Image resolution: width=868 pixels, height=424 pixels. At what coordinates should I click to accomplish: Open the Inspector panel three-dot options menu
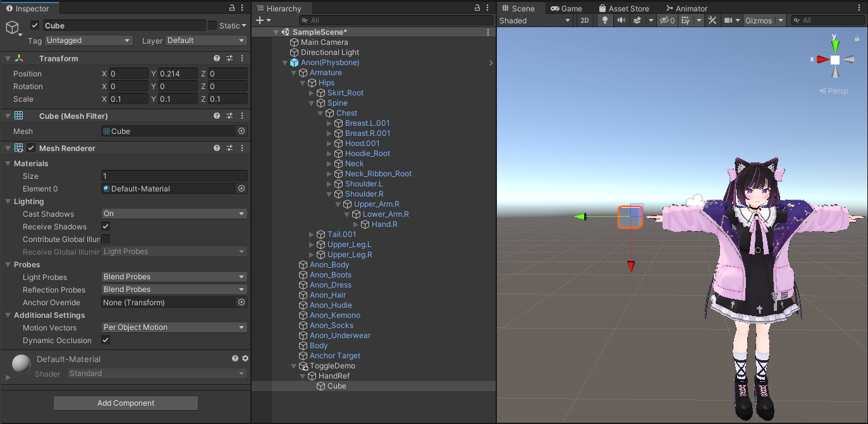tap(243, 8)
